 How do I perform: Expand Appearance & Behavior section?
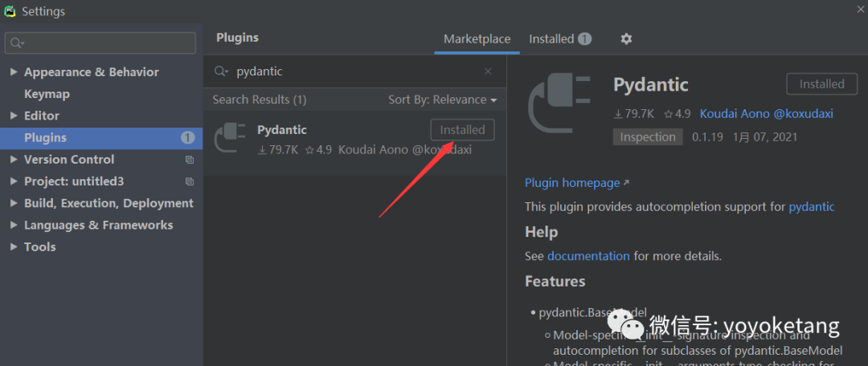pyautogui.click(x=14, y=72)
